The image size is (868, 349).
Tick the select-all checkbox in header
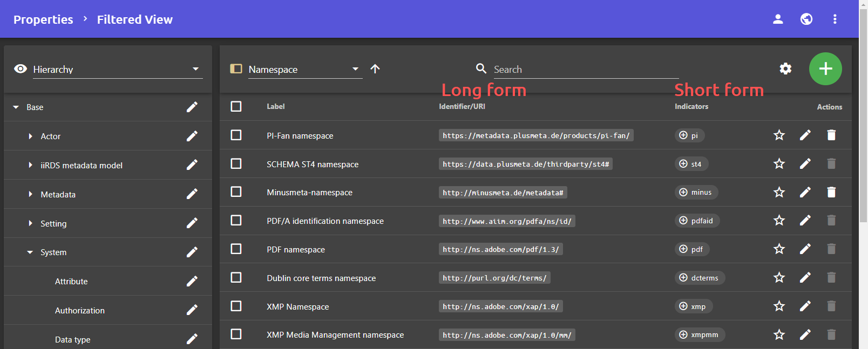click(236, 106)
